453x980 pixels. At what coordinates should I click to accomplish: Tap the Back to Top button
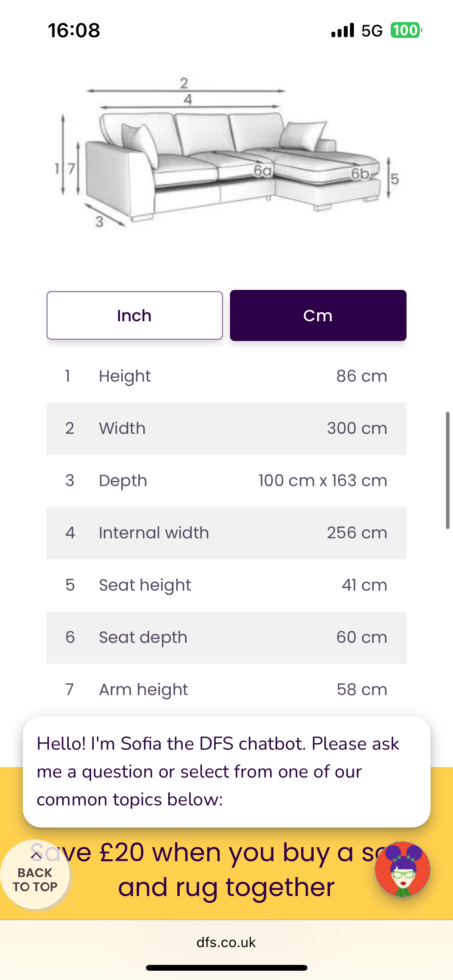[x=35, y=875]
